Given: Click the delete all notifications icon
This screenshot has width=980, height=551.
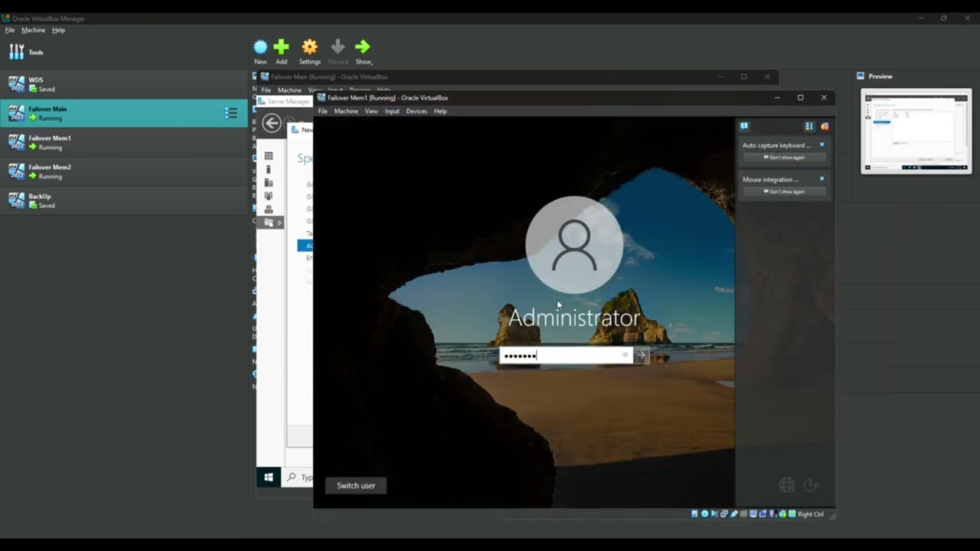Looking at the screenshot, I should [x=825, y=126].
